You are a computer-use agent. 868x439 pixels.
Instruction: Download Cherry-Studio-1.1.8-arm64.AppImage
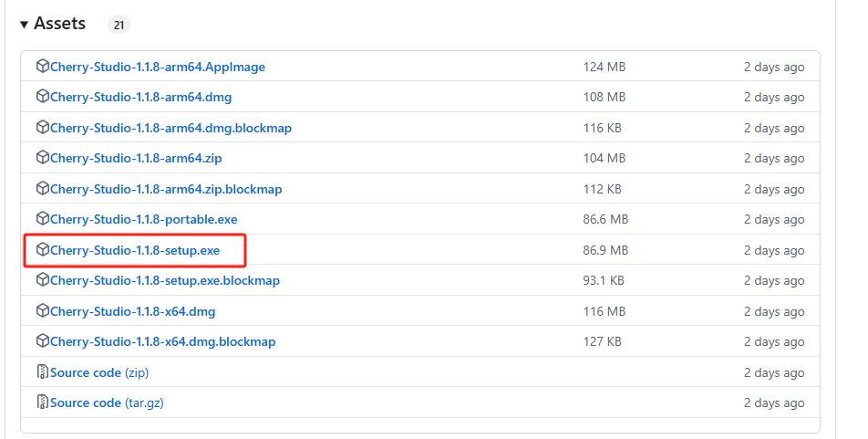(158, 67)
